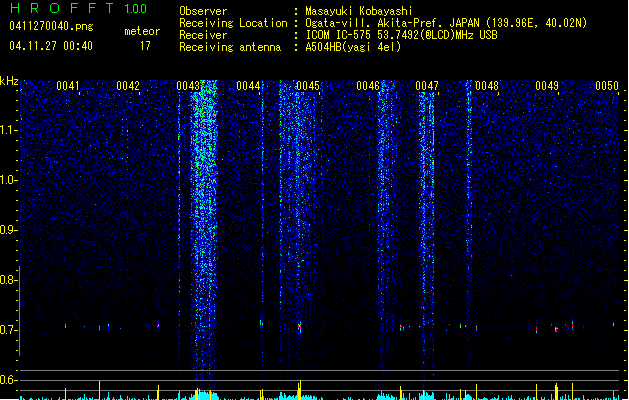
Task: Click the 0.7 kHz axis label
Action: [x=8, y=330]
